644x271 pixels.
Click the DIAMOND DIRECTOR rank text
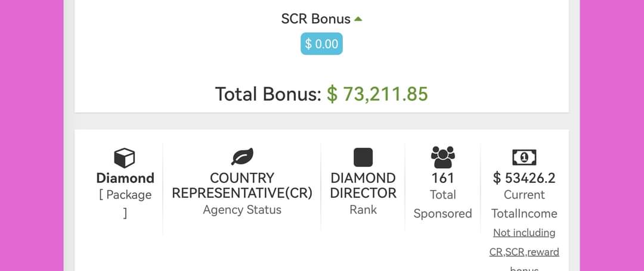point(363,185)
